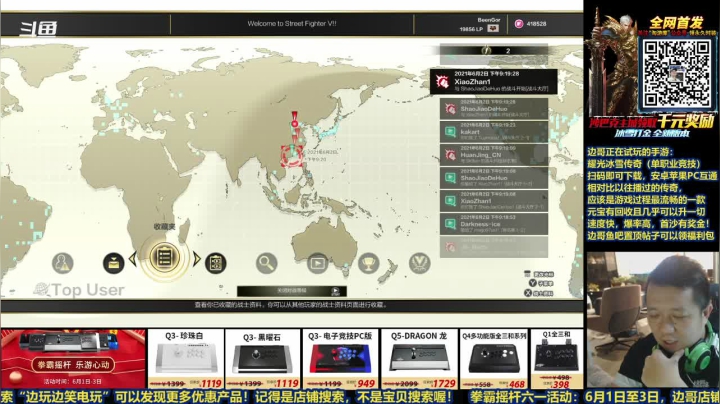
Task: Select highlighted XiaoZhan1 battle start notification
Action: (494, 81)
